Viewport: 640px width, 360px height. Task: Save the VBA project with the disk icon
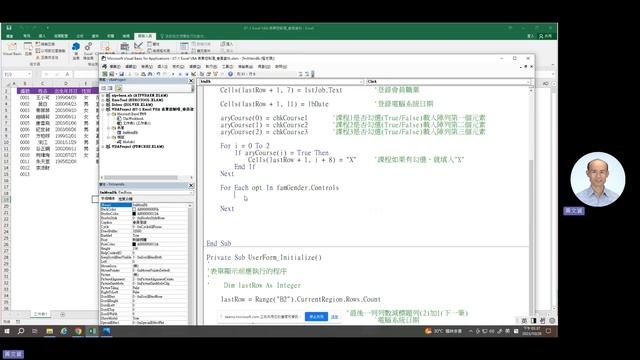pos(121,74)
